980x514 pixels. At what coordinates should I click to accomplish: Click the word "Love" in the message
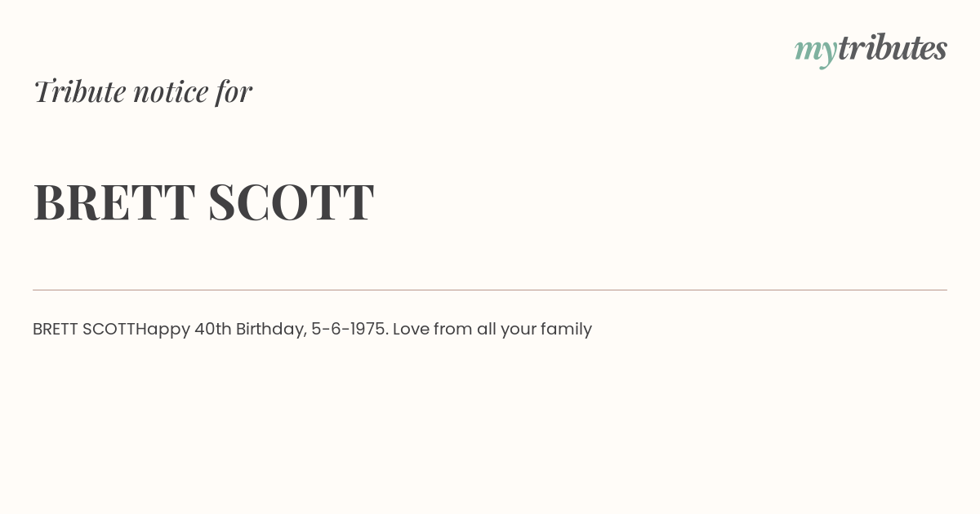pyautogui.click(x=411, y=329)
